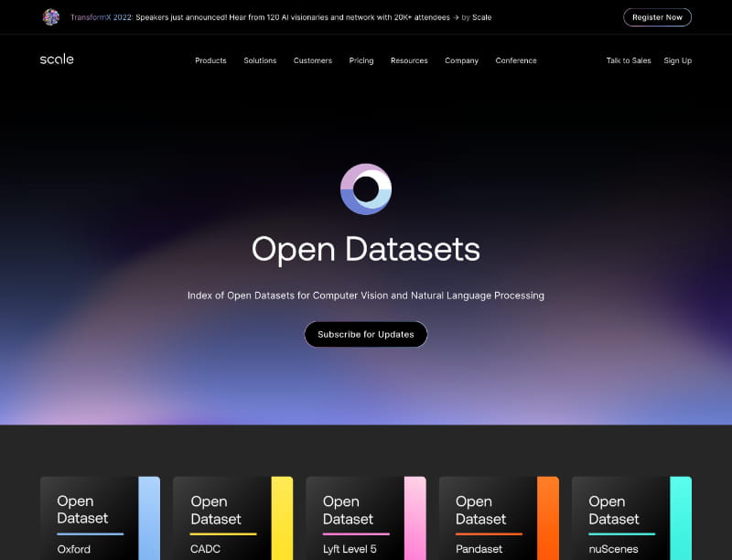Open the Company menu
This screenshot has height=560, width=732.
click(x=462, y=60)
